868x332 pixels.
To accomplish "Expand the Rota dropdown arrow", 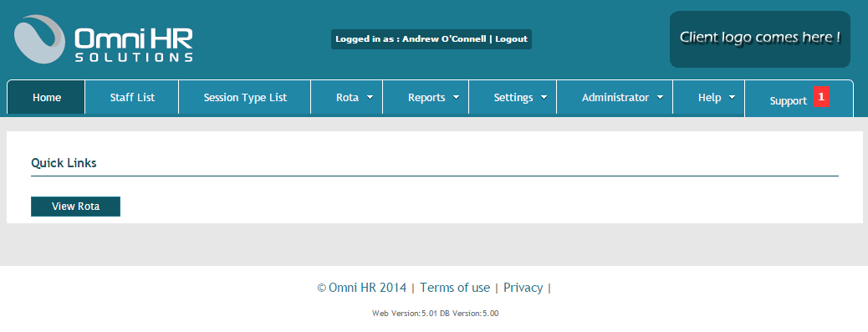I will coord(370,97).
